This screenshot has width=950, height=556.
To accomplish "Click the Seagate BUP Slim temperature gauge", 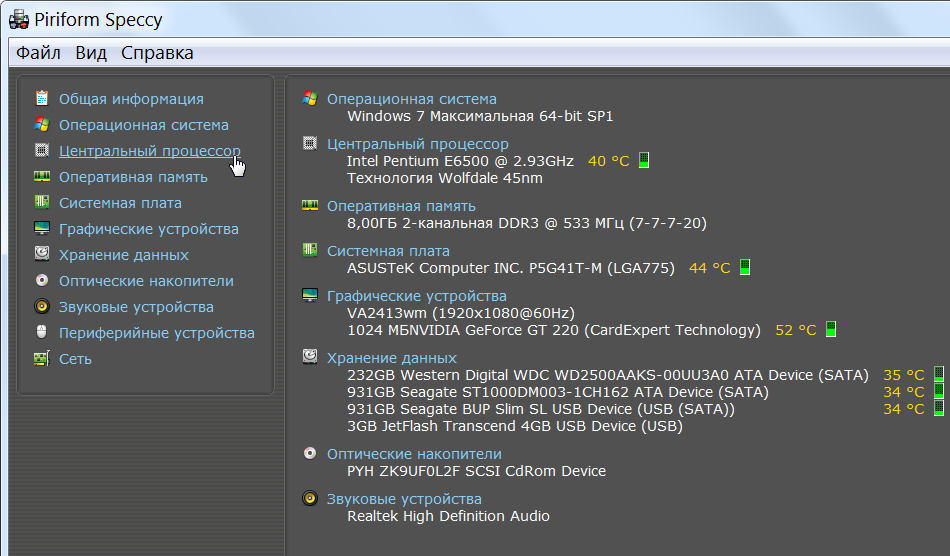I will [x=938, y=408].
